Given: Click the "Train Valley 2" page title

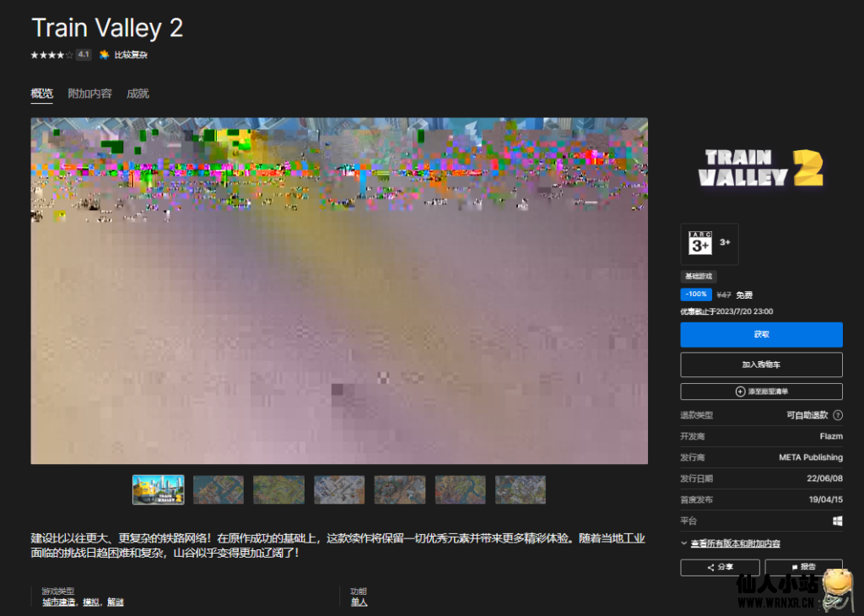Looking at the screenshot, I should pos(107,28).
